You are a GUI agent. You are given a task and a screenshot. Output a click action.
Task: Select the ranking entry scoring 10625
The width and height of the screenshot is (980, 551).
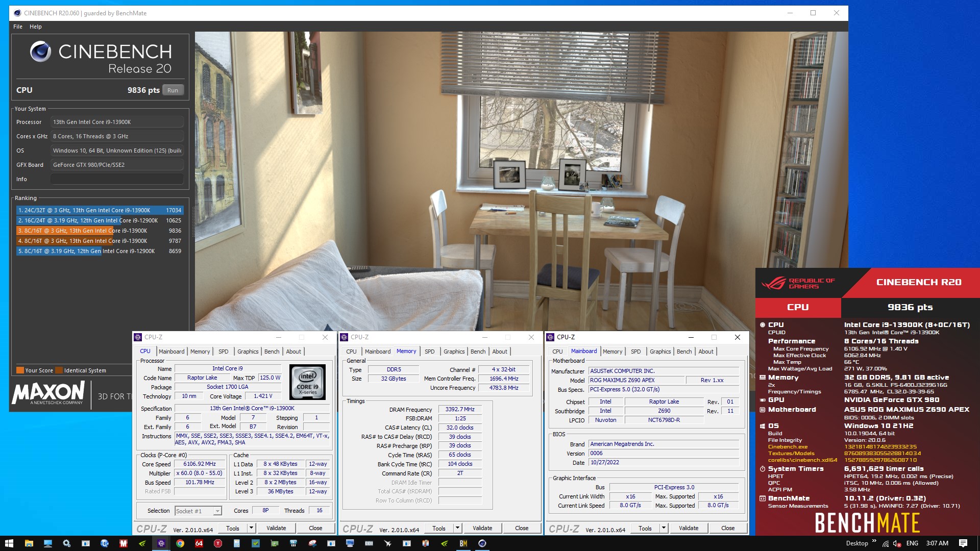[100, 220]
